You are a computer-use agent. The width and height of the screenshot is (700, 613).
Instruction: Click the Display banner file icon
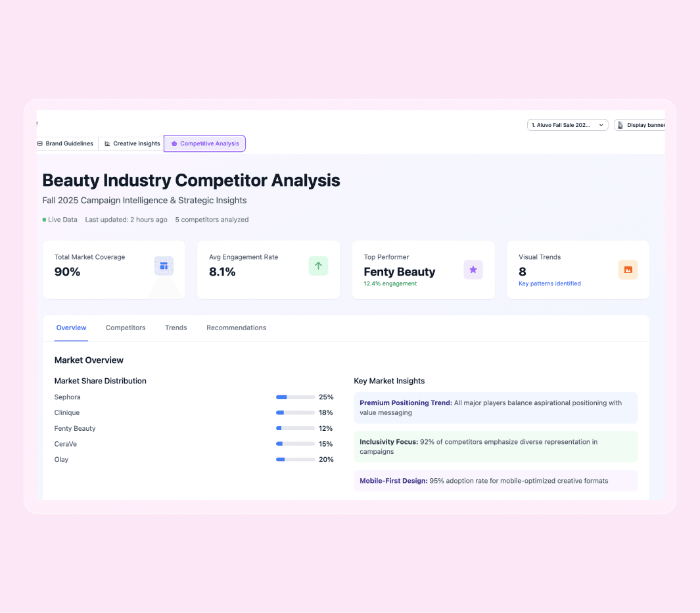(x=620, y=125)
